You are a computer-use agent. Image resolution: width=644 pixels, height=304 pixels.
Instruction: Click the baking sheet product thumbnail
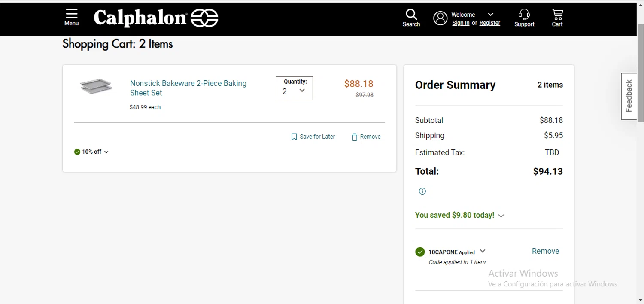pos(96,86)
